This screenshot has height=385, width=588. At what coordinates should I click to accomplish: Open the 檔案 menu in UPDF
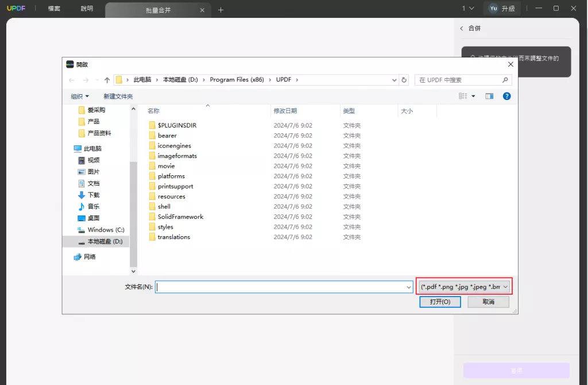click(x=54, y=8)
